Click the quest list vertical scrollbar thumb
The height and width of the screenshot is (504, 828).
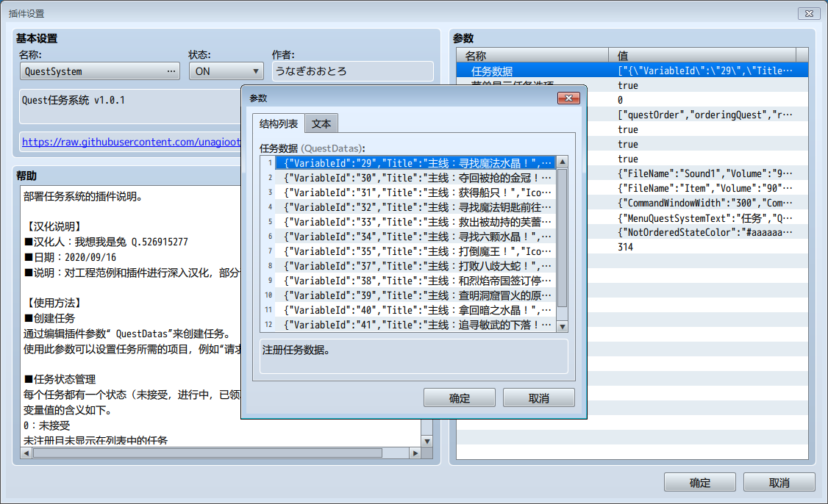tap(563, 237)
